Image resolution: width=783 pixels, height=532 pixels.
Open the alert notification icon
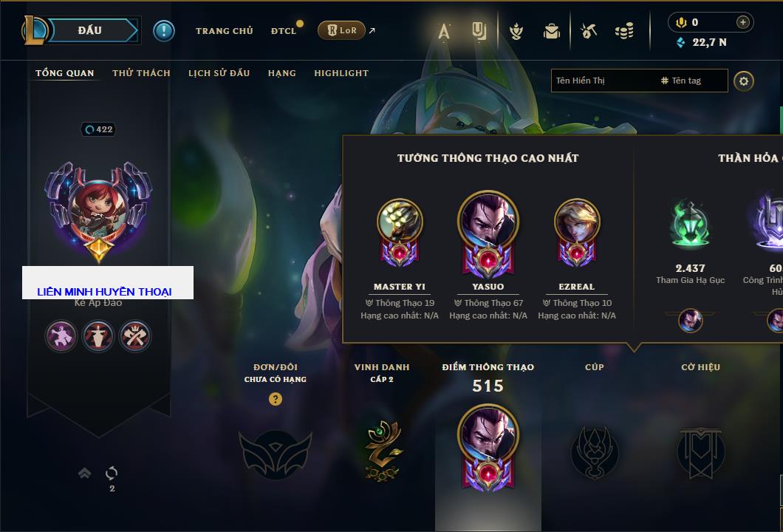tap(164, 31)
